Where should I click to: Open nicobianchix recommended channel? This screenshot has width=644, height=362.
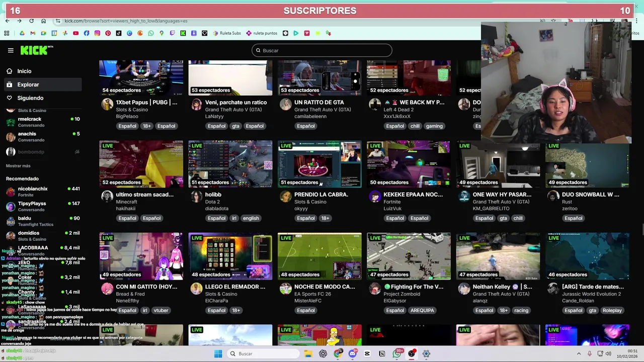click(43, 192)
